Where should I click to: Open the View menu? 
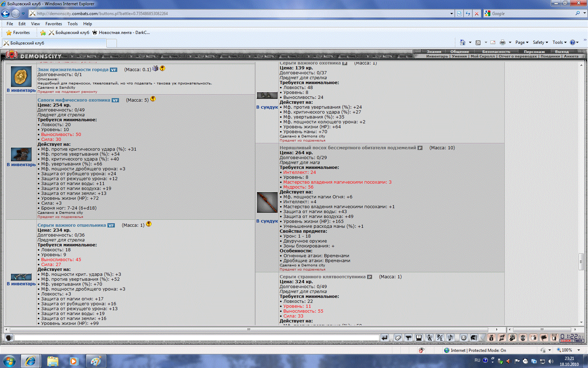35,24
